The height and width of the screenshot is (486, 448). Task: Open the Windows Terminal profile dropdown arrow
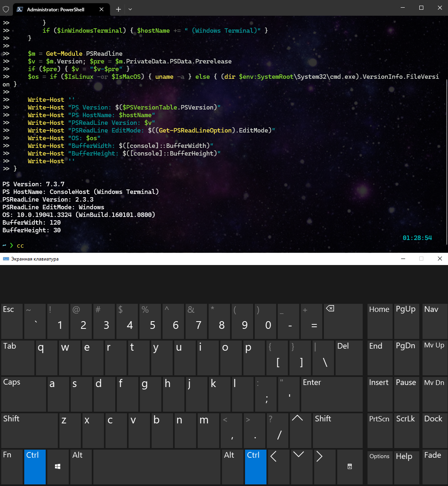[130, 9]
